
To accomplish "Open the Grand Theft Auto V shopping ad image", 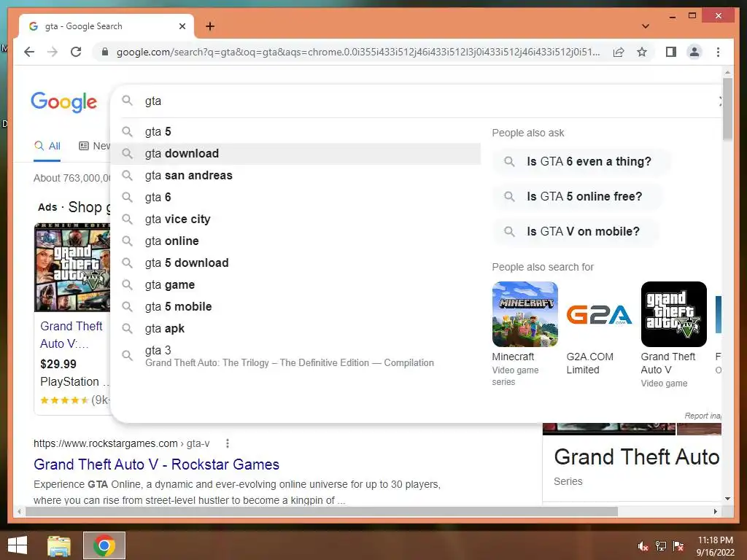I will (72, 267).
